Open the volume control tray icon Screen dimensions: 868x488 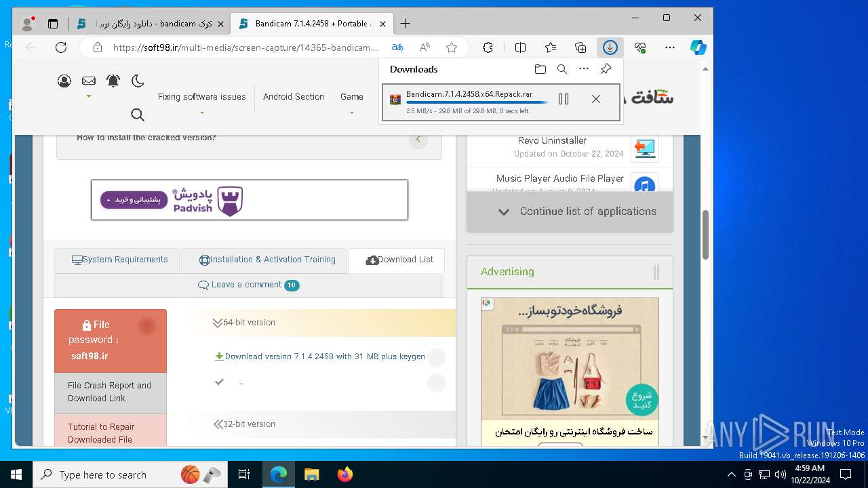pos(780,474)
